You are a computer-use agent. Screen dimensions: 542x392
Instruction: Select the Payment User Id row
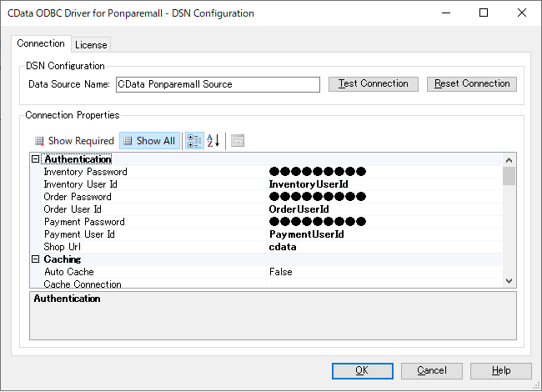pos(272,234)
